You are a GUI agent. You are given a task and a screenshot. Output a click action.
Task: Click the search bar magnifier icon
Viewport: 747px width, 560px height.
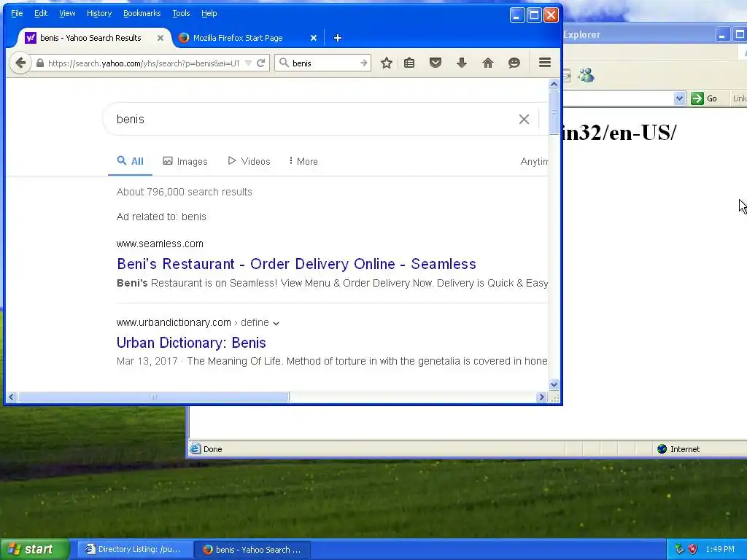pyautogui.click(x=284, y=63)
